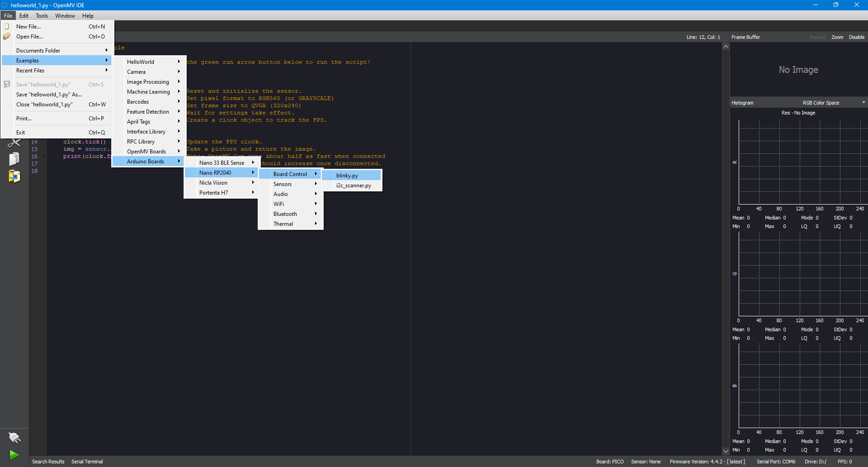The width and height of the screenshot is (868, 467).
Task: Toggle Disable in the Frame Buffer header
Action: pos(857,37)
